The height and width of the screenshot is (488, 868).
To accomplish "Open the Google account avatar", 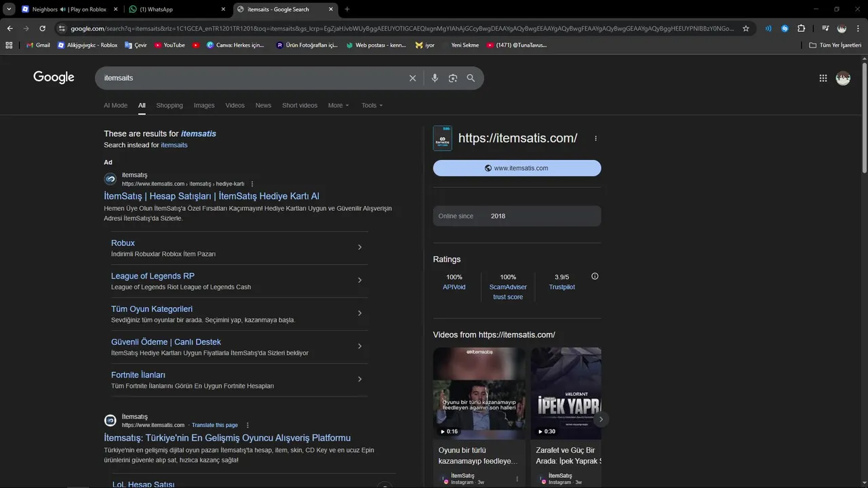I will click(x=843, y=78).
